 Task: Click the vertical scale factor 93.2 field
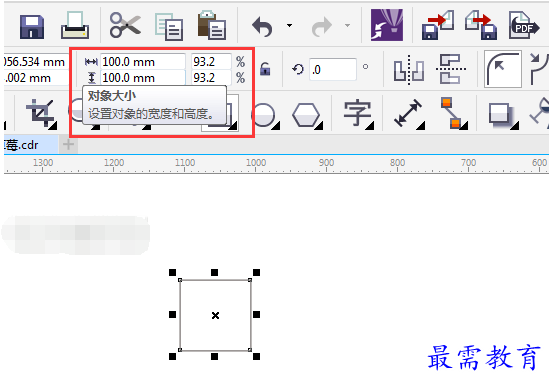211,77
